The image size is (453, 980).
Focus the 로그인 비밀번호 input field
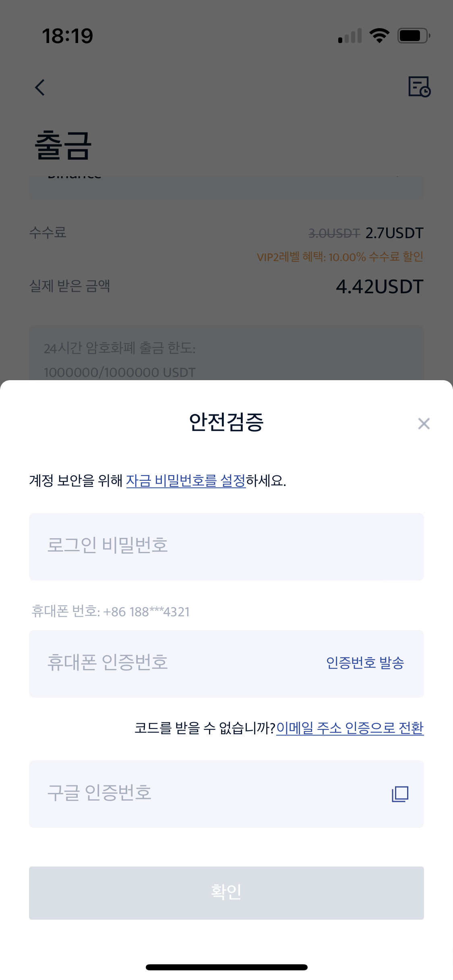click(x=226, y=546)
